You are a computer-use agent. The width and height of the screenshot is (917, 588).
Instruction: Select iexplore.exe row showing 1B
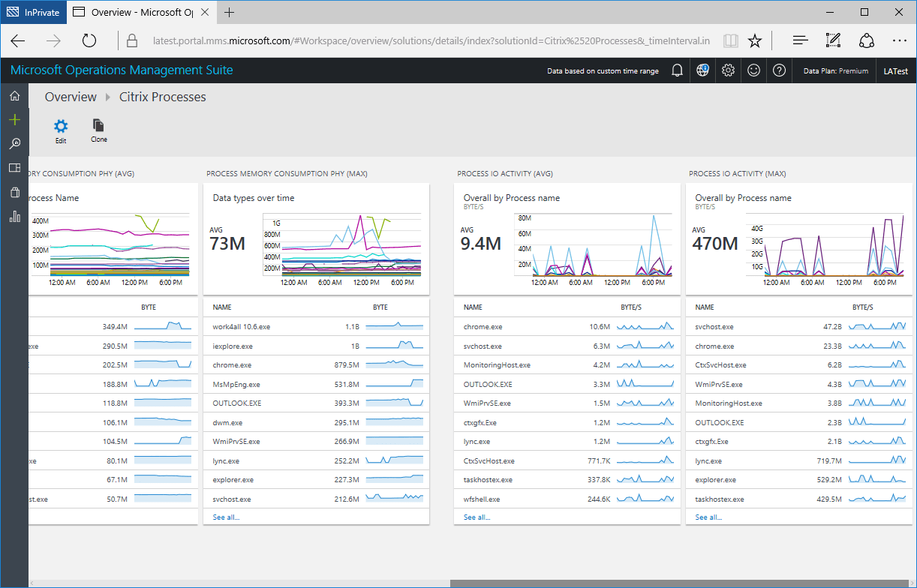click(x=316, y=346)
